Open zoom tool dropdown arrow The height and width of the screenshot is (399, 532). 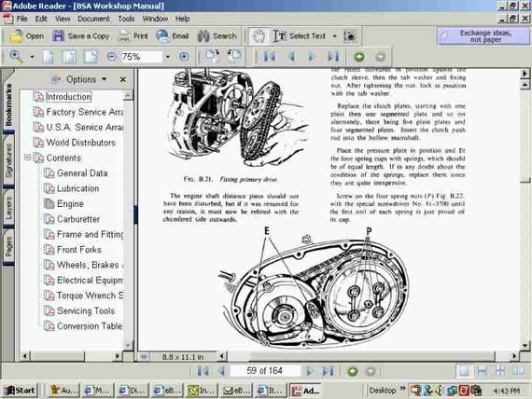click(x=33, y=57)
